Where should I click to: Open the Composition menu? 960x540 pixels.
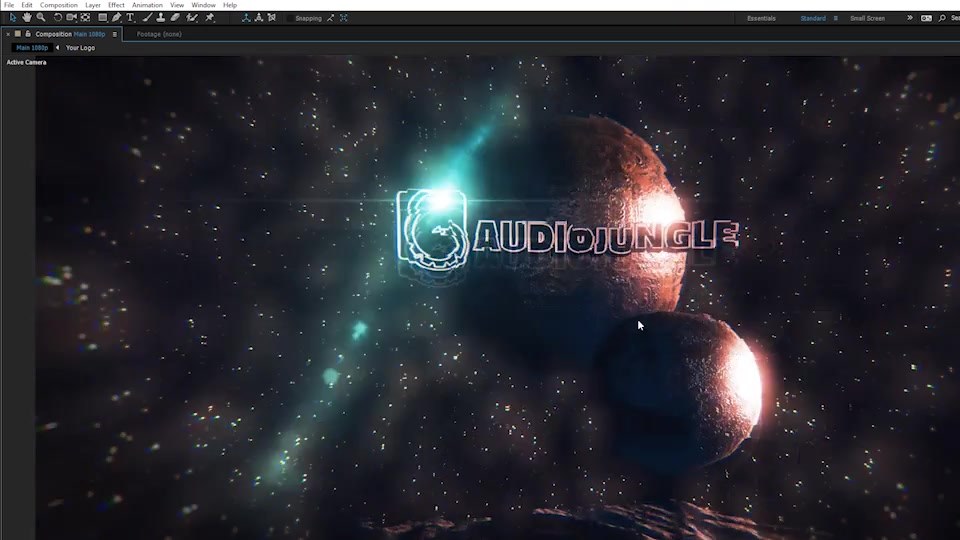[x=59, y=5]
